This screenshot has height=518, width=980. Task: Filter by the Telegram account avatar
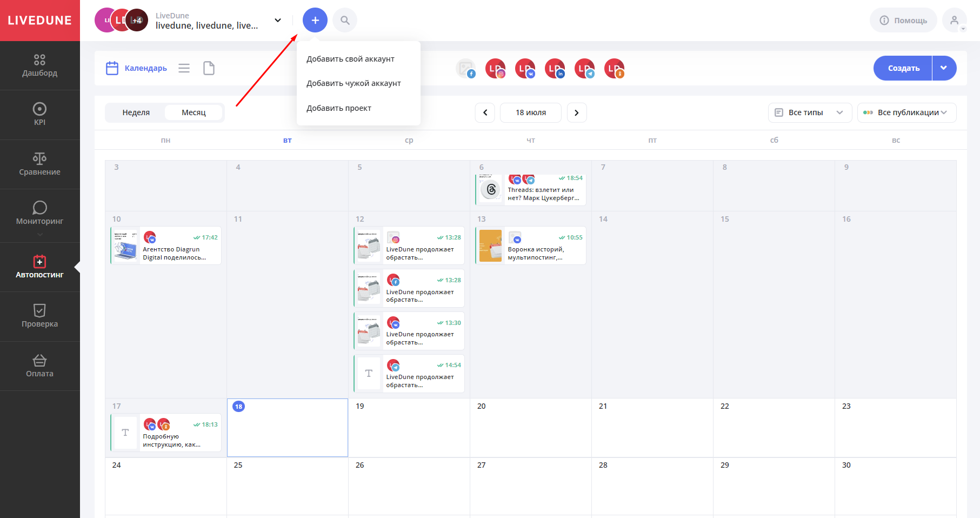pyautogui.click(x=584, y=69)
